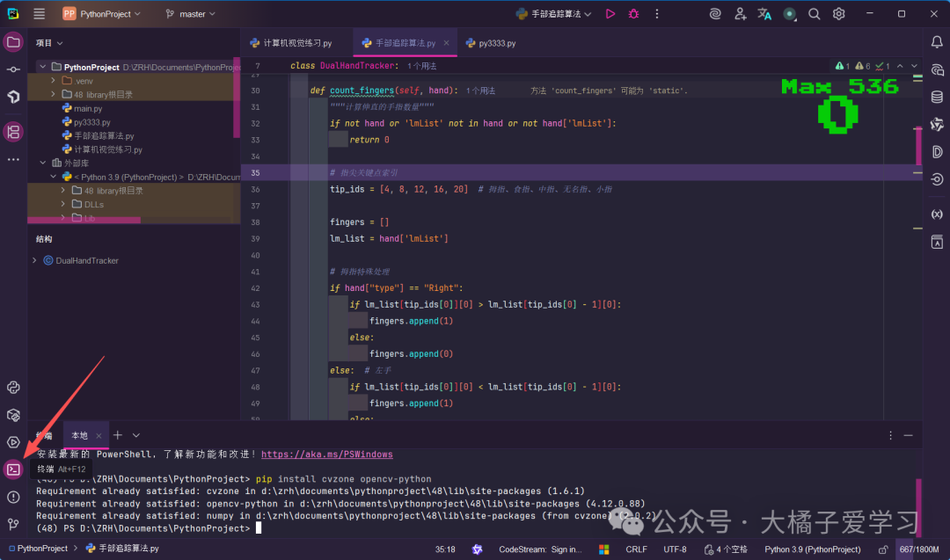Open the Commit tool window icon

13,69
